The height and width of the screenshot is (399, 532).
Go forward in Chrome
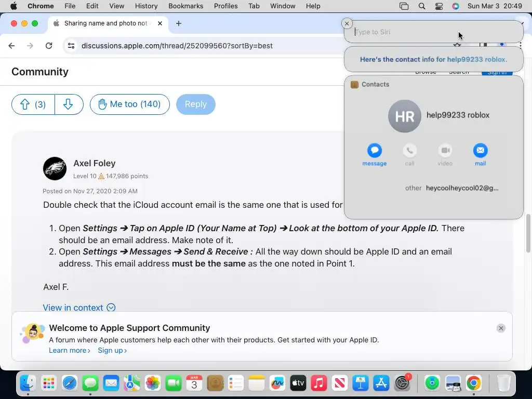[x=30, y=46]
